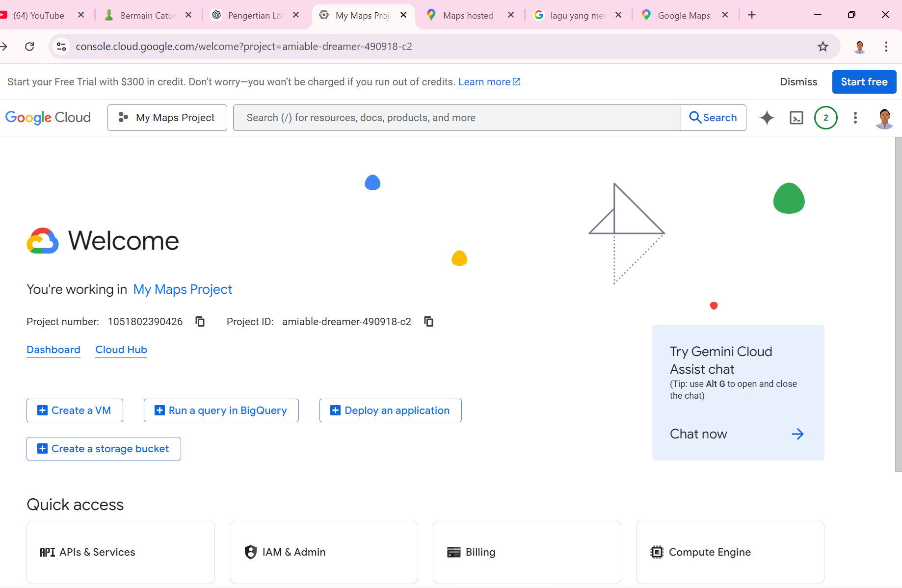Click the Search button
Screen dimensions: 902x588
tap(714, 118)
